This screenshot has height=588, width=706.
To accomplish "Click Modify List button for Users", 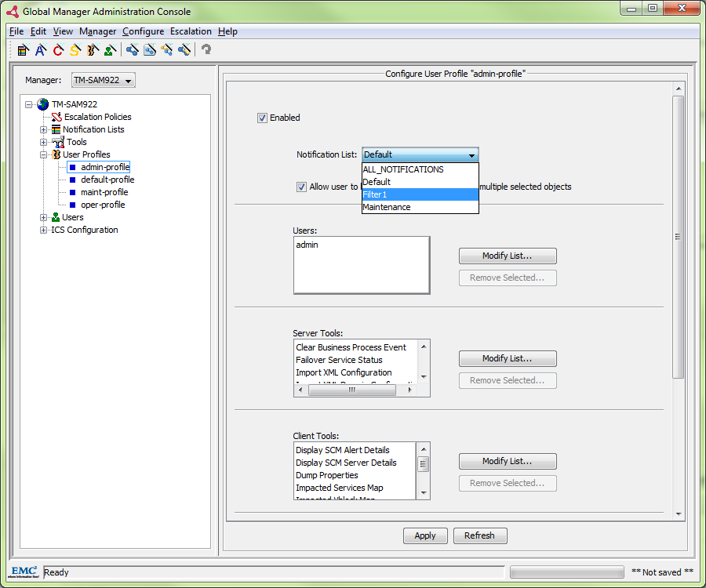I will [508, 256].
